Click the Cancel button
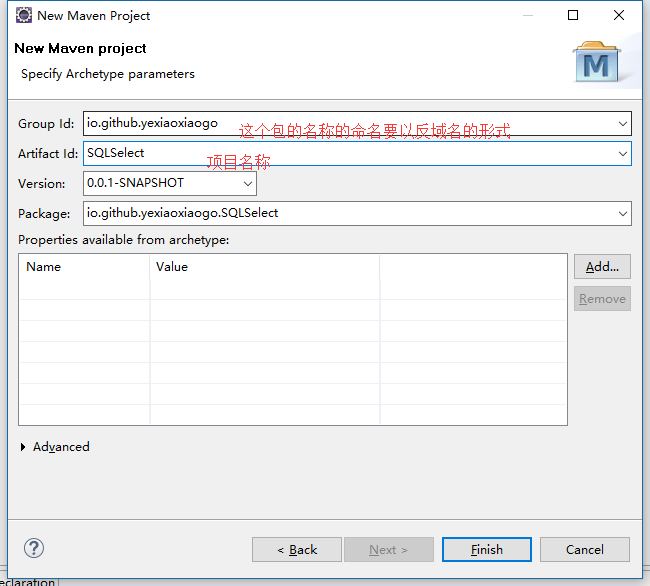 [585, 550]
